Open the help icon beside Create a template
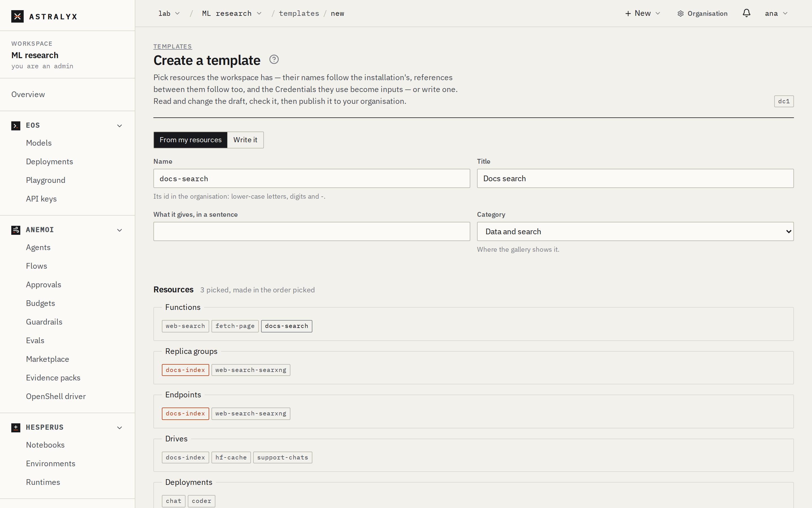This screenshot has height=508, width=812. 274,60
